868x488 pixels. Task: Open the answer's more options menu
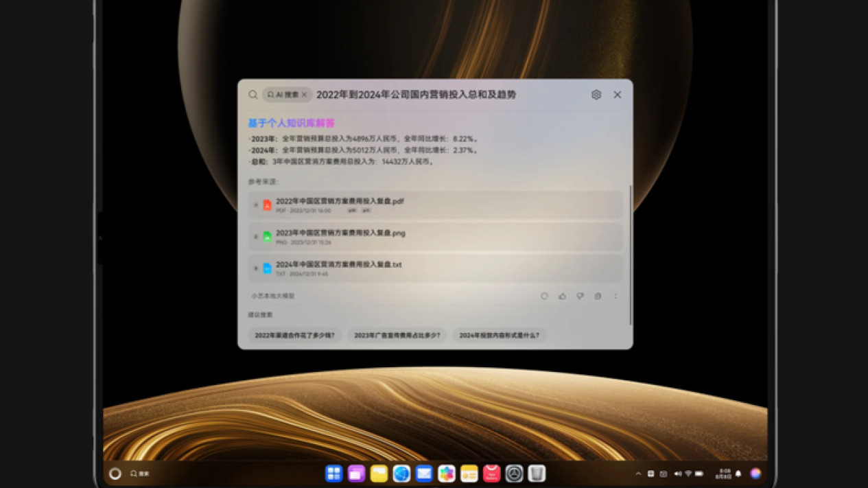coord(615,297)
